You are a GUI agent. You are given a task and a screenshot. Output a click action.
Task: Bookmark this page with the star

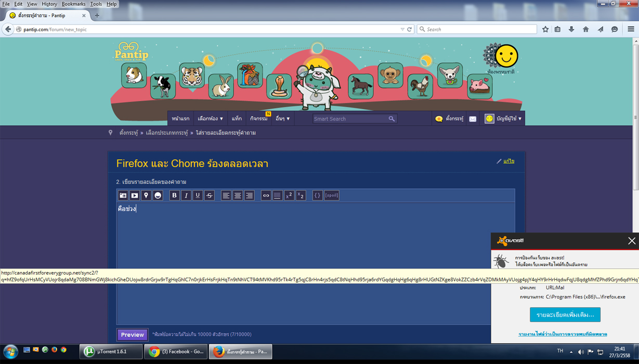pos(545,29)
